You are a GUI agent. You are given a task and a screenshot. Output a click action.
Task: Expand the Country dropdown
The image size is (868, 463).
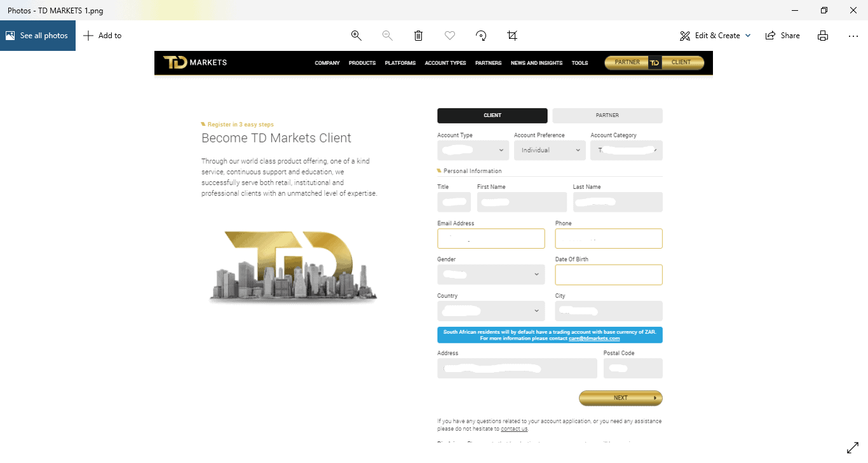tap(491, 311)
